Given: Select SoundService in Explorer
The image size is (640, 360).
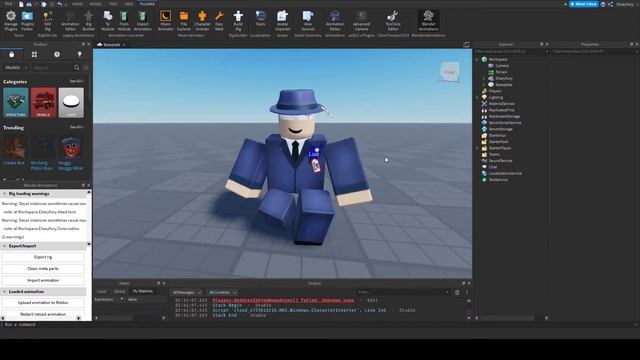Looking at the screenshot, I should coord(500,161).
